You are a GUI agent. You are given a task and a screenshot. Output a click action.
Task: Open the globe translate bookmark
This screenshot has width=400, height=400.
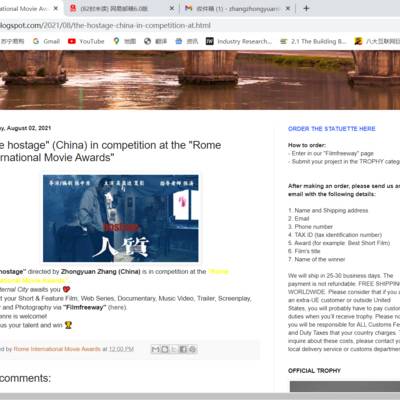156,41
